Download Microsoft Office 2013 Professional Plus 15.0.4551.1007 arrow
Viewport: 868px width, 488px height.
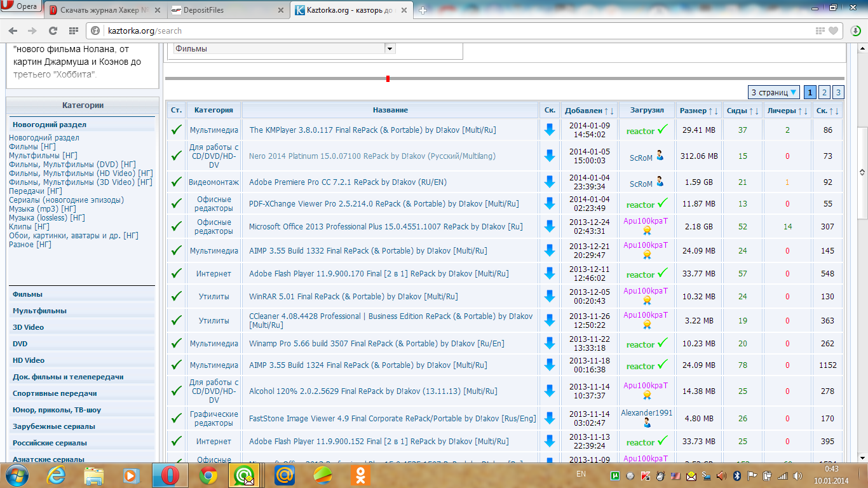click(x=550, y=226)
